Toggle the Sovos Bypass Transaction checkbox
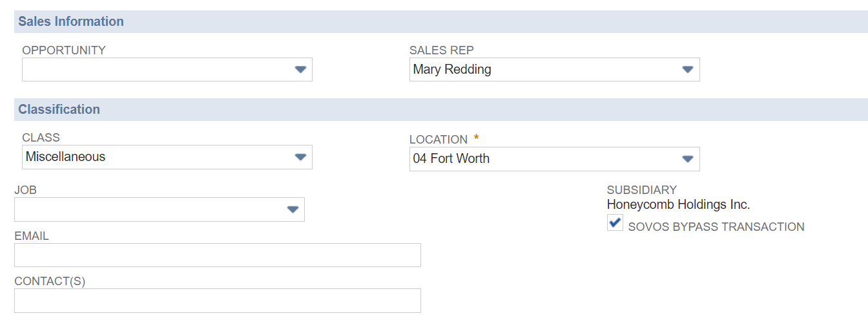The height and width of the screenshot is (322, 868). pyautogui.click(x=615, y=223)
